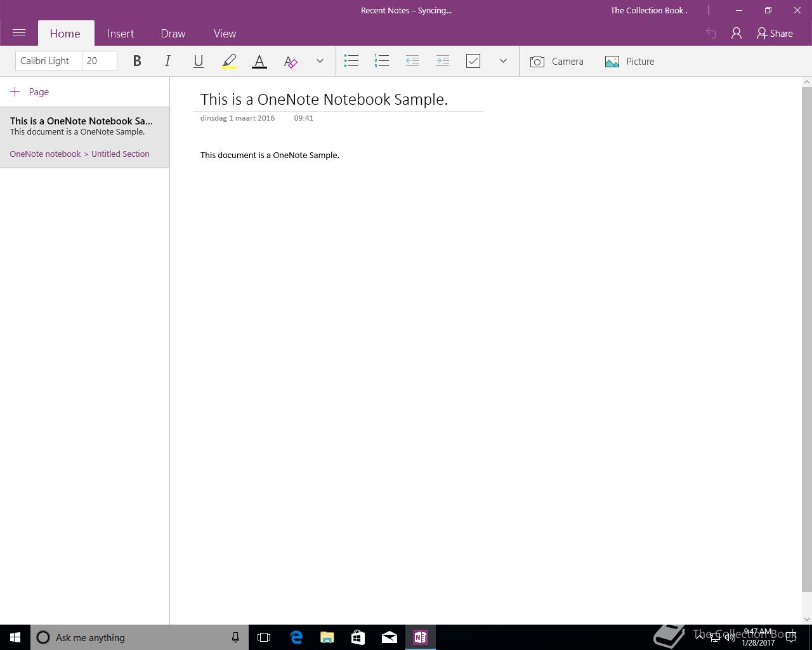Click the OneNote taskbar icon

tap(421, 637)
